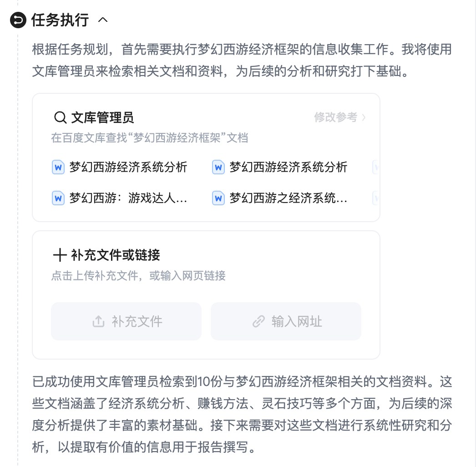Click second 梦幻西游经济系统分析 Word icon
Image resolution: width=476 pixels, height=467 pixels.
218,167
